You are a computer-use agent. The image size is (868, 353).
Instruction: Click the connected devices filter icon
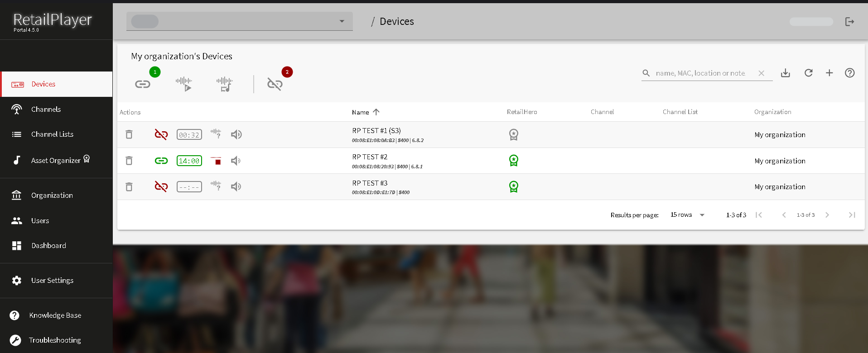click(143, 84)
